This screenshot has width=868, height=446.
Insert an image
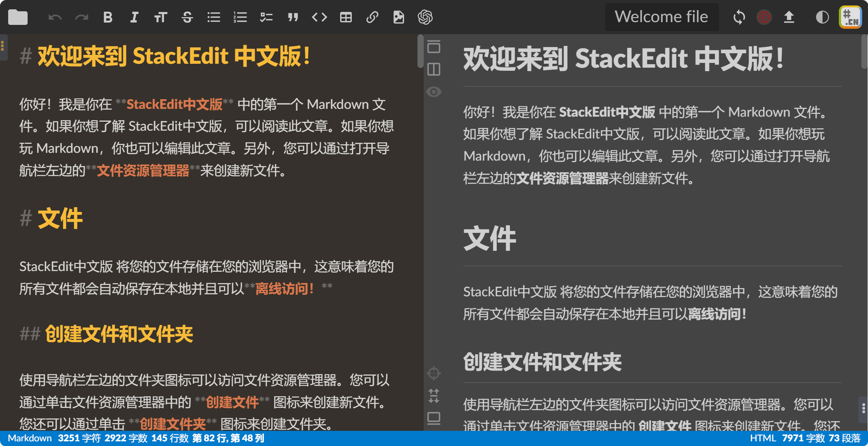pyautogui.click(x=398, y=17)
